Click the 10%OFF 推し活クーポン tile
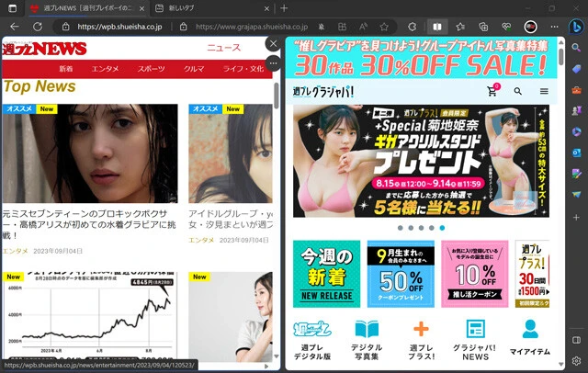The image size is (588, 373). pos(475,274)
